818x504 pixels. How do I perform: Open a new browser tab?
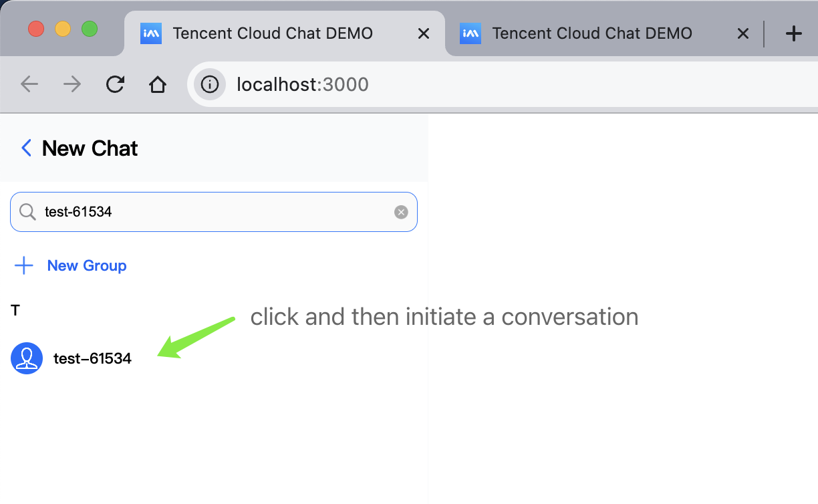793,33
